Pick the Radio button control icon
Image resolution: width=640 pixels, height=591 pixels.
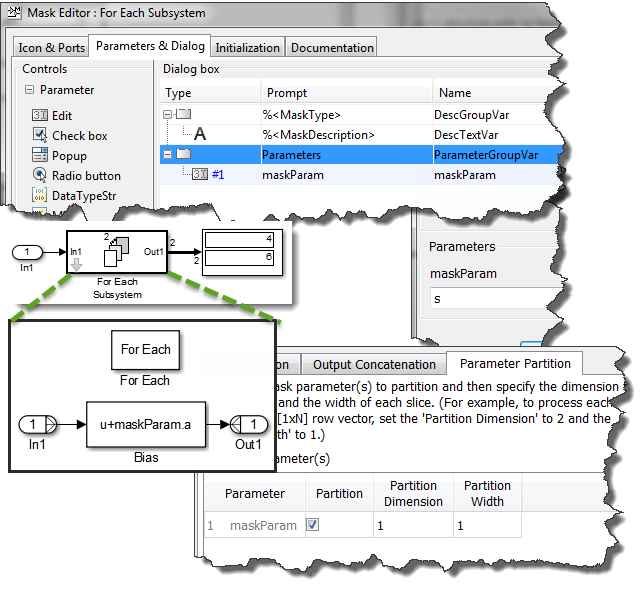pyautogui.click(x=40, y=175)
